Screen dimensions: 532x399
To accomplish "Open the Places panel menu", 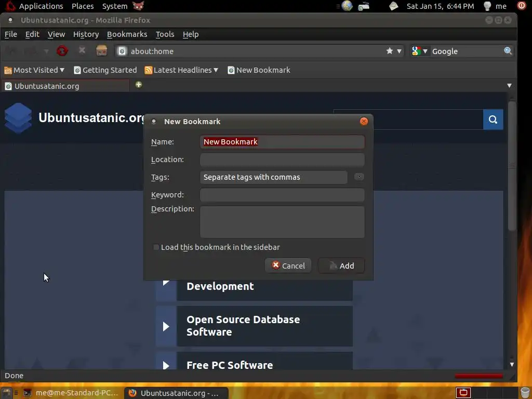I will coord(83,6).
